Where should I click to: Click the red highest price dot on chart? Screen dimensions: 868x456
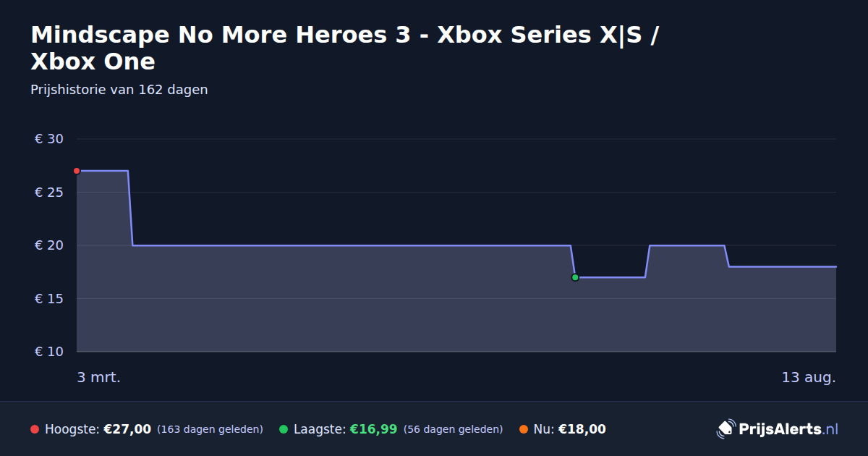pyautogui.click(x=77, y=171)
